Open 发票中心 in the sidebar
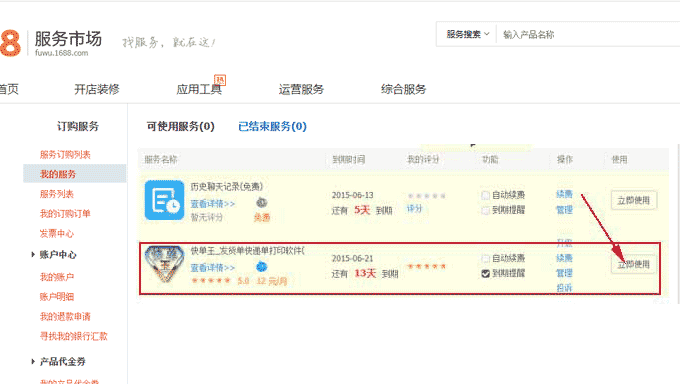 57,233
